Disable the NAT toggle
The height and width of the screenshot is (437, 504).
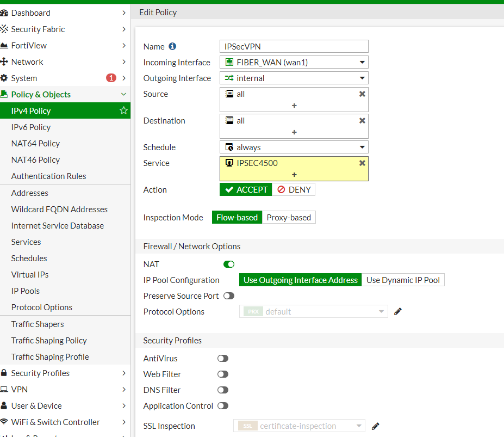(229, 264)
